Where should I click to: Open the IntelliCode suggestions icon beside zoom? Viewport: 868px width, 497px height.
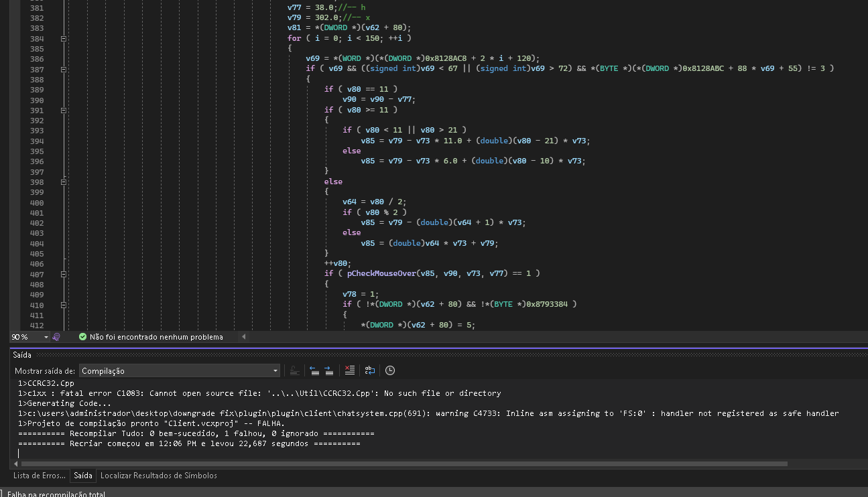(56, 337)
